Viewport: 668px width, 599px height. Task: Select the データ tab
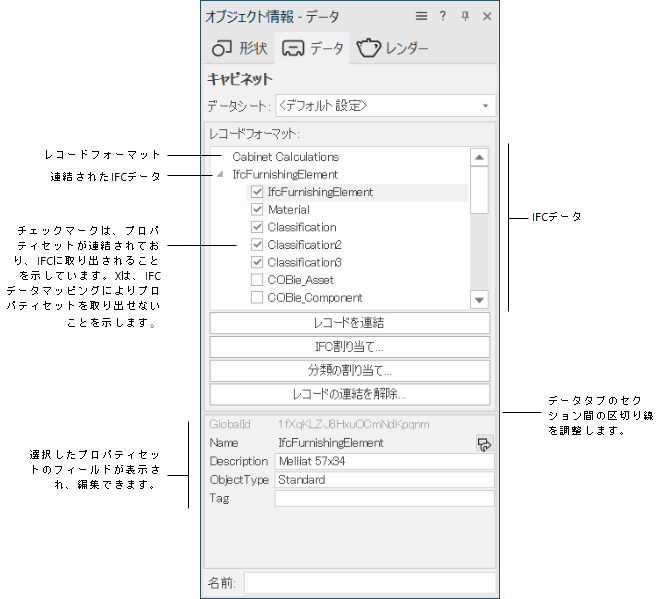point(312,48)
